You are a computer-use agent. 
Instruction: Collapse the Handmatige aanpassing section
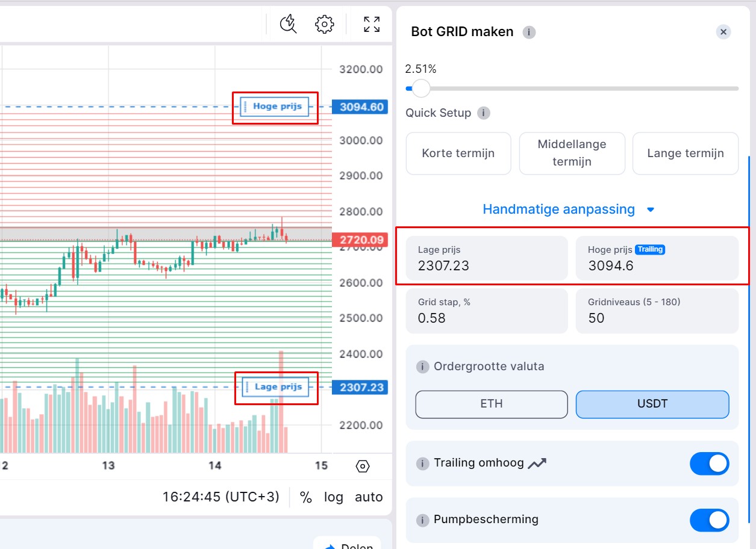tap(569, 209)
